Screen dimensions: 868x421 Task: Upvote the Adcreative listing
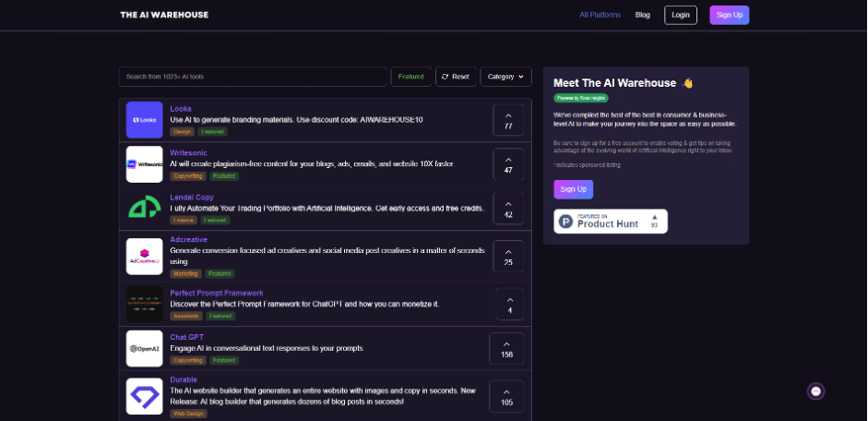pos(508,257)
